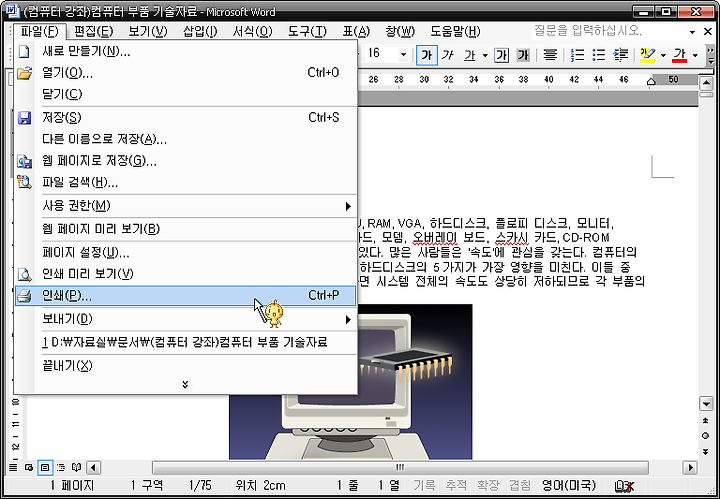Viewport: 720px width, 499px height.
Task: Open recent file 1 D:₩자료실₩문서
Action: pyautogui.click(x=186, y=342)
